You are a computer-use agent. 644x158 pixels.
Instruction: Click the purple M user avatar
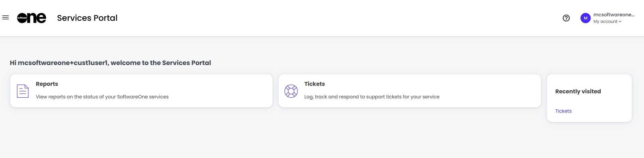pos(585,18)
